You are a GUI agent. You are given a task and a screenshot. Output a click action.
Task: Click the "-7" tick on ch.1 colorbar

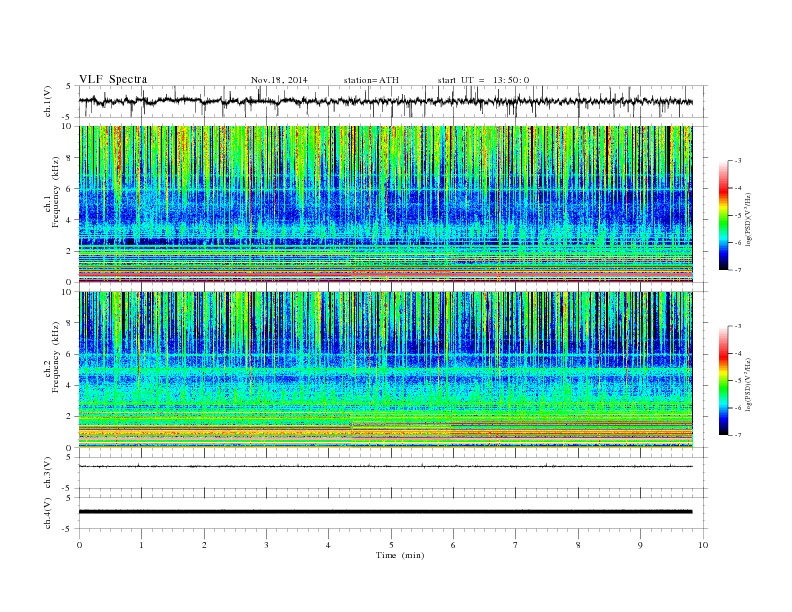tap(737, 270)
